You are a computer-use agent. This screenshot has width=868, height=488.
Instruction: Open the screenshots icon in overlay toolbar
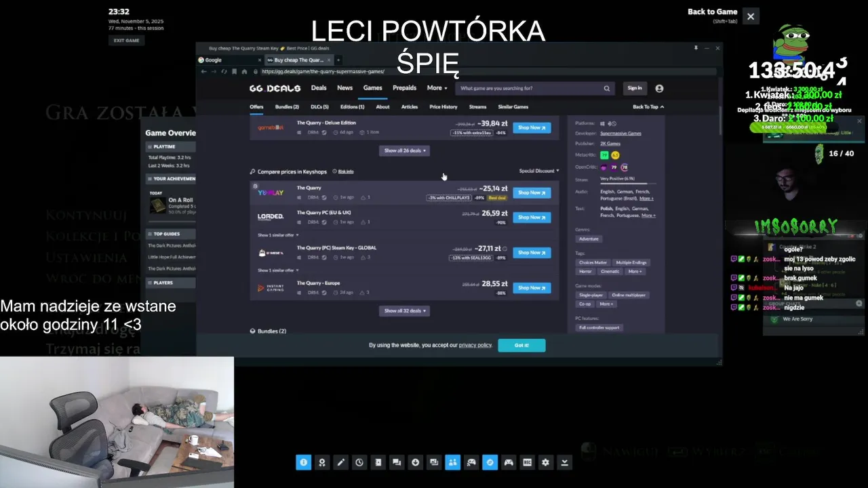pyautogui.click(x=434, y=462)
